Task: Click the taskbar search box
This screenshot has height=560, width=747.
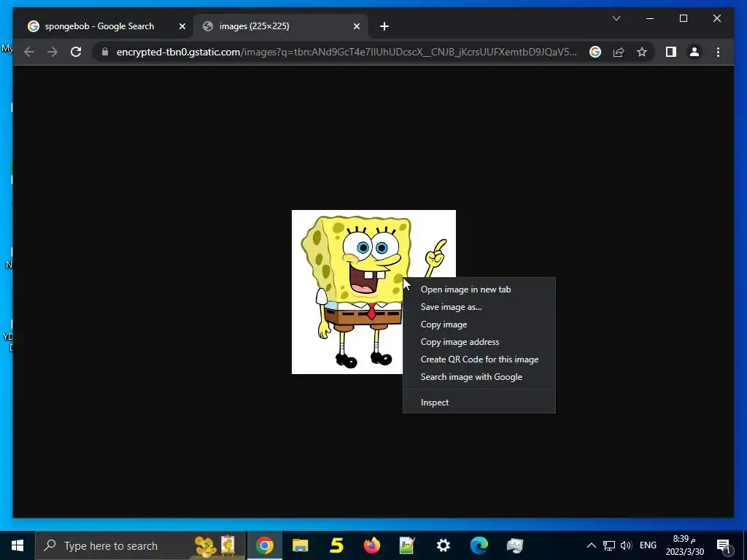Action: coord(141,545)
